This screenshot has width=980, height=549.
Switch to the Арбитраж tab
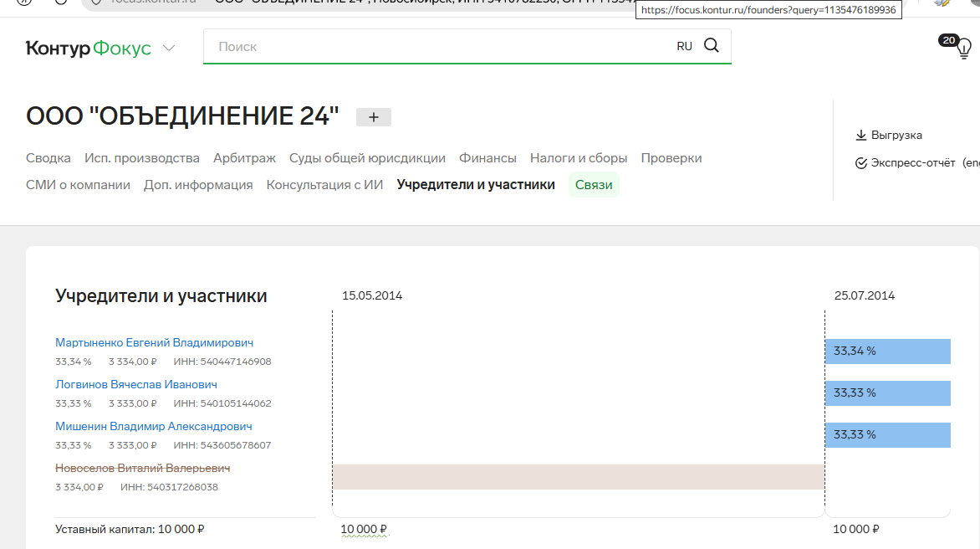coord(244,158)
